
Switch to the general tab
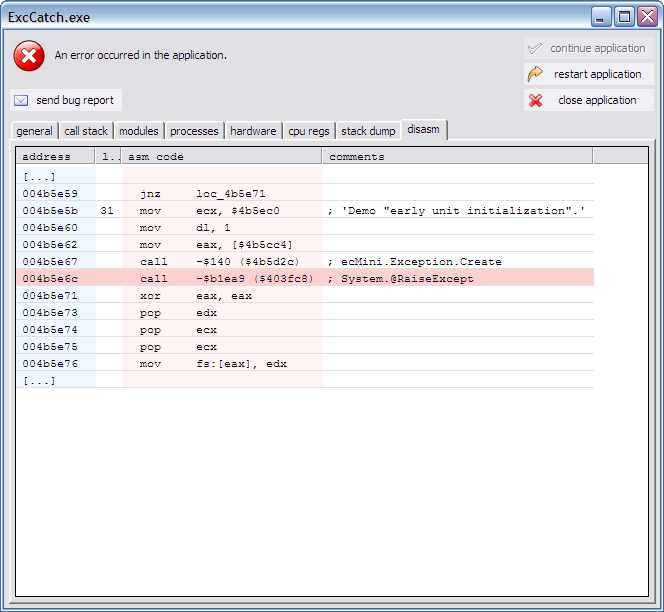(34, 131)
